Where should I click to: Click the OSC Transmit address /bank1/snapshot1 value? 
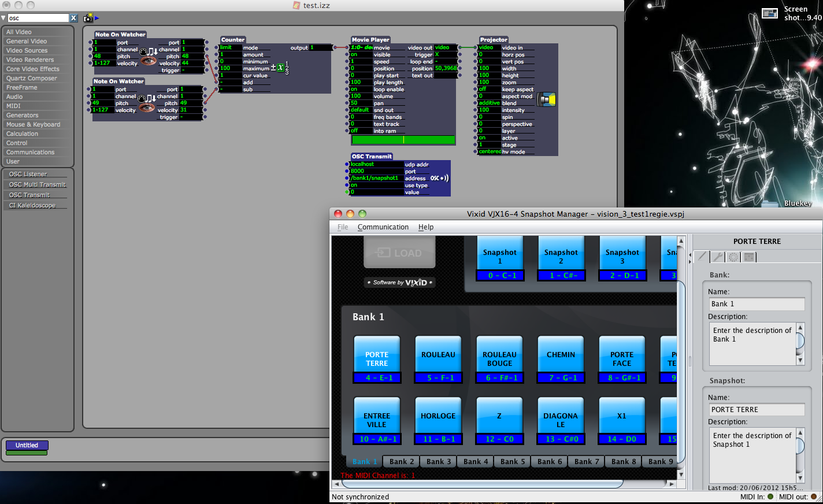[x=377, y=179]
